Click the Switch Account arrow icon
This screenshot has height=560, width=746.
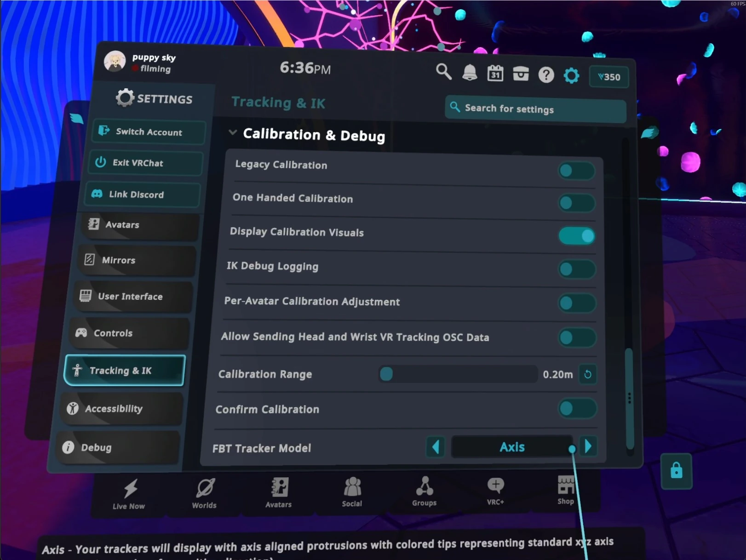pos(104,131)
